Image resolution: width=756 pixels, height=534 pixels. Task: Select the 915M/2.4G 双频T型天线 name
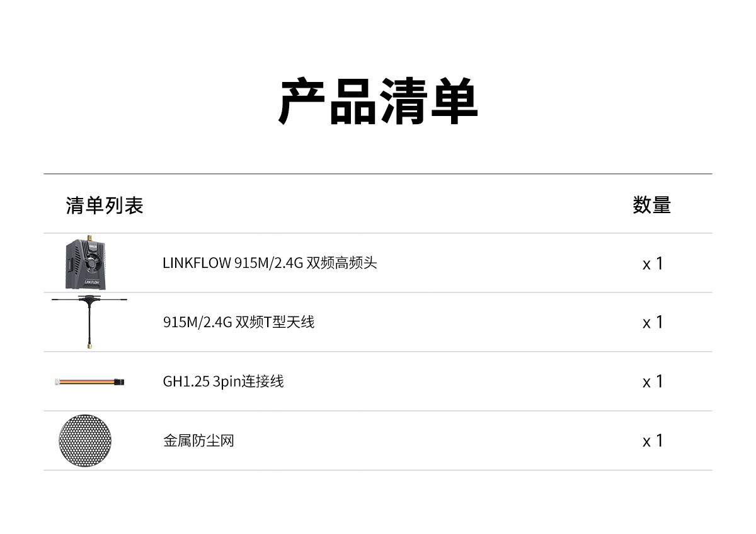tap(238, 322)
